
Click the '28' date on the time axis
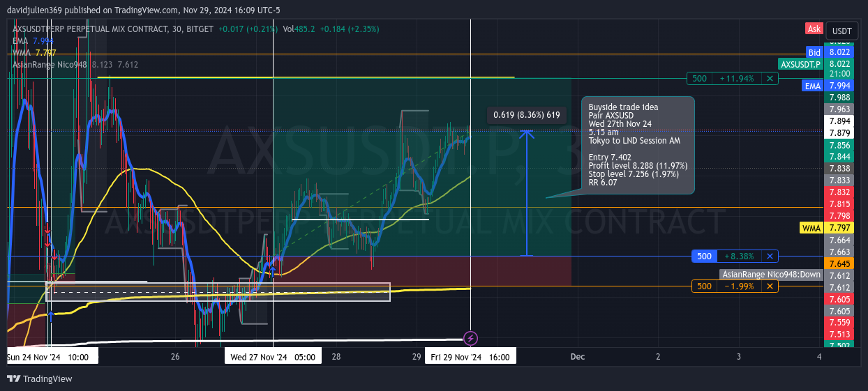coord(336,357)
